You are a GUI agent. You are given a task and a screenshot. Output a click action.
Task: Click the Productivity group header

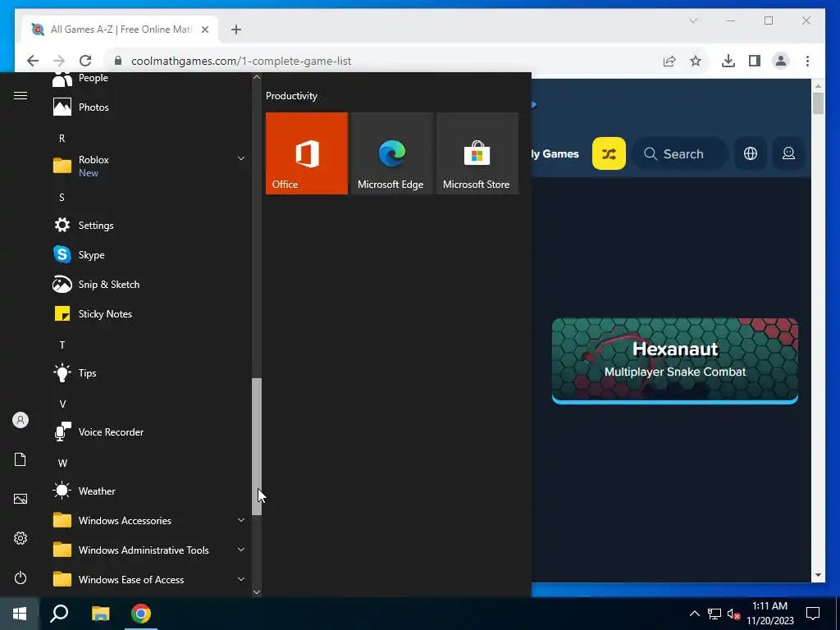click(x=291, y=96)
